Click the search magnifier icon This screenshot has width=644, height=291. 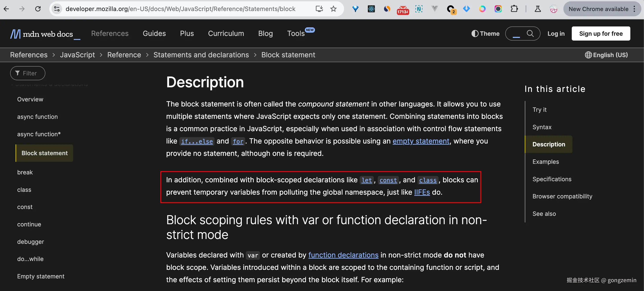coord(530,34)
